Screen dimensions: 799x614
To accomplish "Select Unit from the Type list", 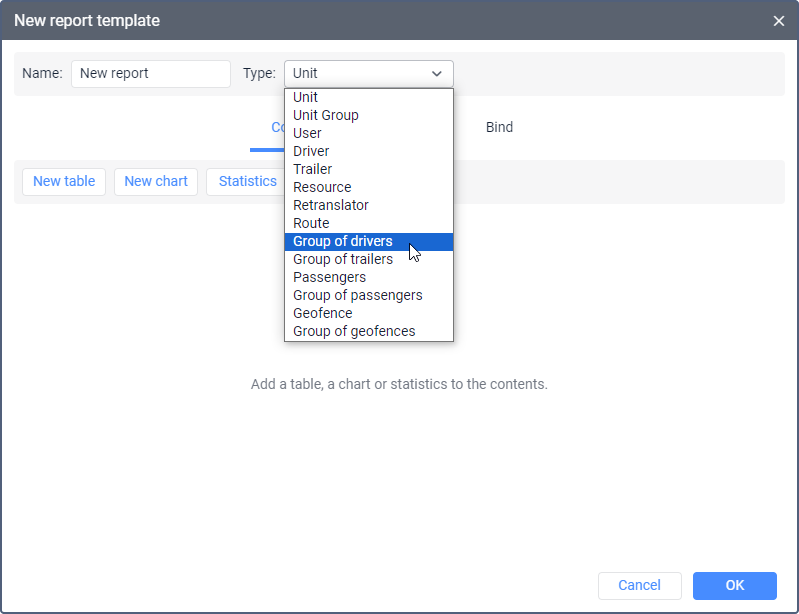I will pos(306,97).
